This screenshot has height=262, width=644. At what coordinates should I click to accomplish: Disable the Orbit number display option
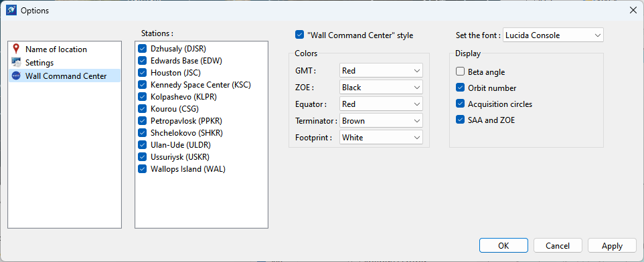coord(460,88)
